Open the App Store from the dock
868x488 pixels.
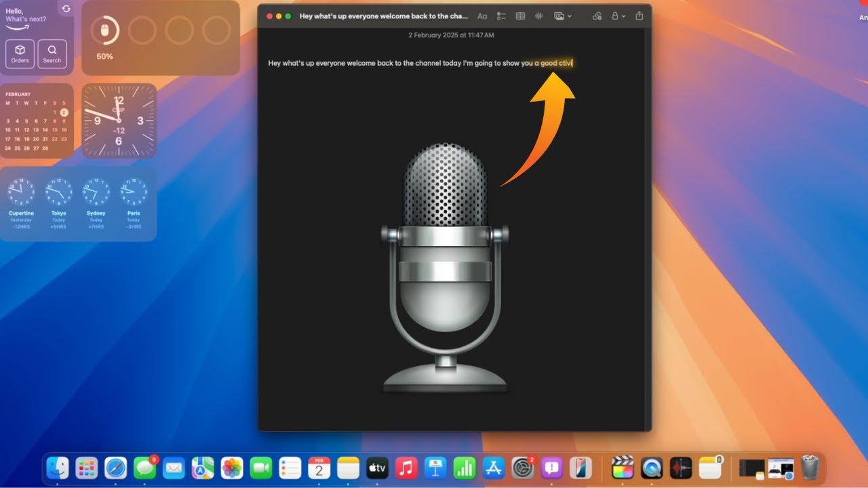(x=494, y=468)
